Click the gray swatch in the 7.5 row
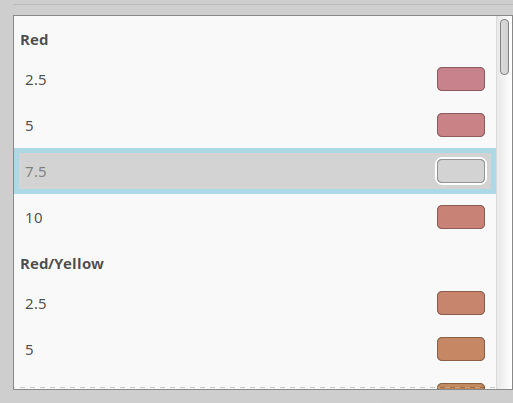The width and height of the screenshot is (513, 403). point(461,171)
